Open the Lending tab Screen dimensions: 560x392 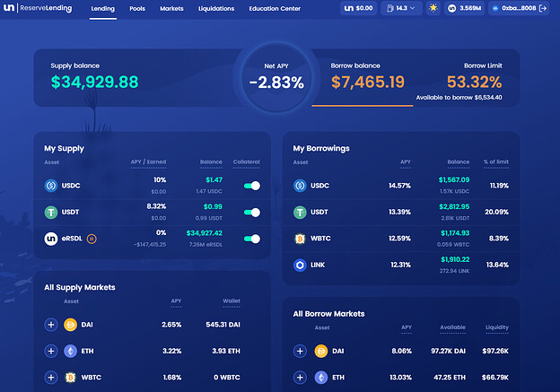[103, 9]
